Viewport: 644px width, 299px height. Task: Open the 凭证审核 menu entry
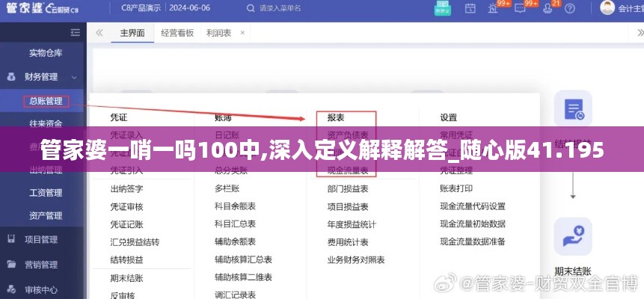coord(126,206)
